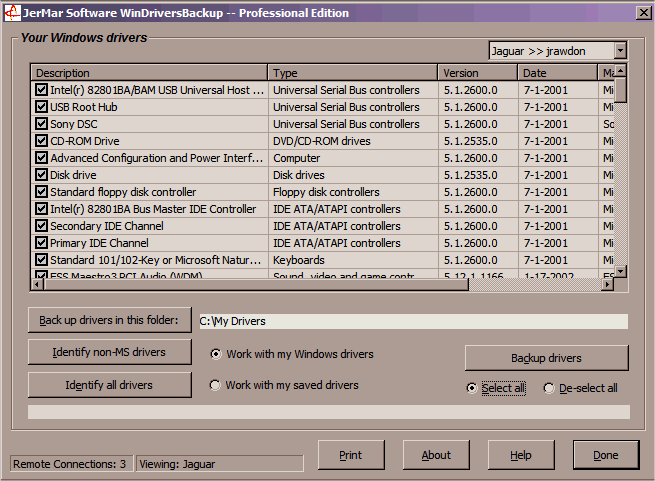Click version 5.1.2535.0 in CD-ROM Drive row
The height and width of the screenshot is (481, 655).
[x=471, y=141]
